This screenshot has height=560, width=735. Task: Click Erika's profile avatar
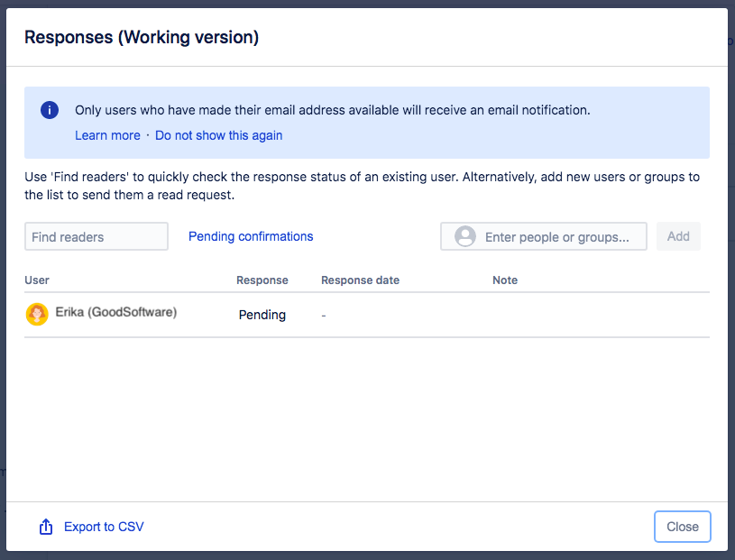point(37,314)
